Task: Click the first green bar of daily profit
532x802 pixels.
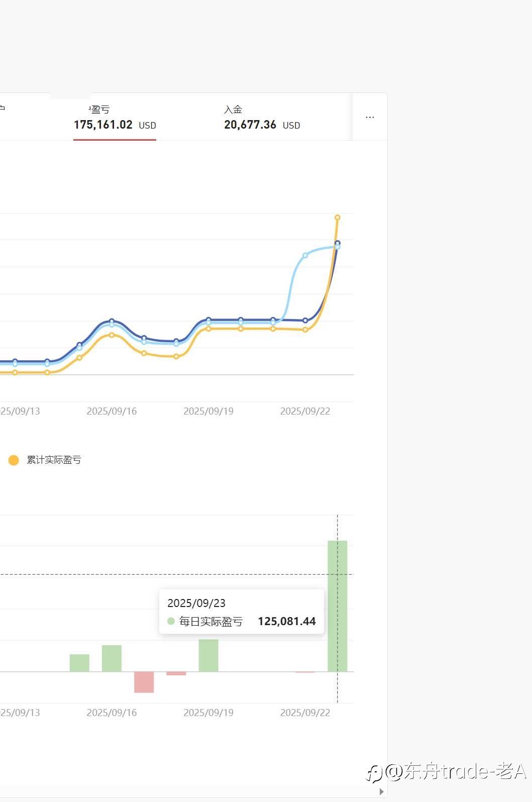Action: click(x=79, y=662)
